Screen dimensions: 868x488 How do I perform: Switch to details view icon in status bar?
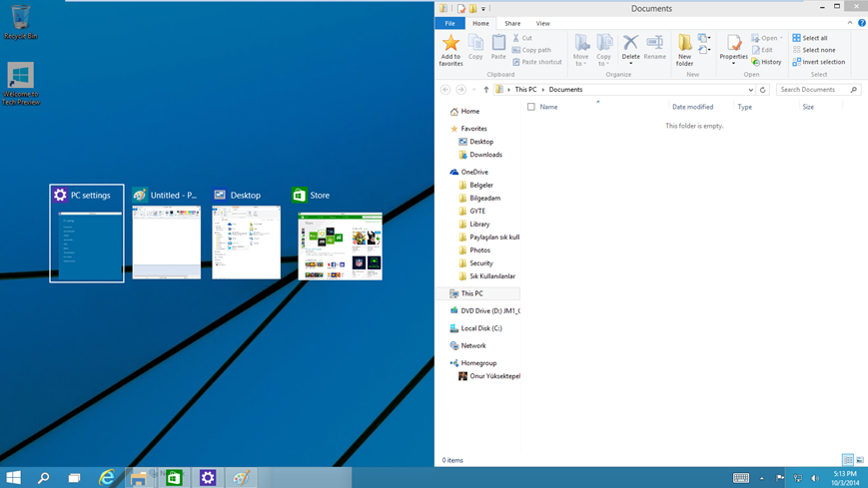click(847, 460)
